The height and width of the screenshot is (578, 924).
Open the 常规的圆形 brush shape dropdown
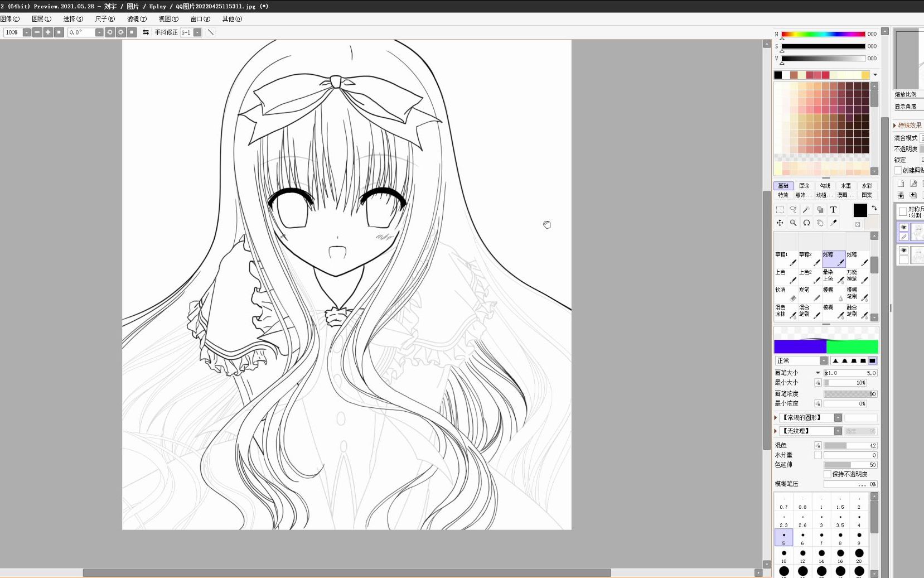(x=838, y=418)
